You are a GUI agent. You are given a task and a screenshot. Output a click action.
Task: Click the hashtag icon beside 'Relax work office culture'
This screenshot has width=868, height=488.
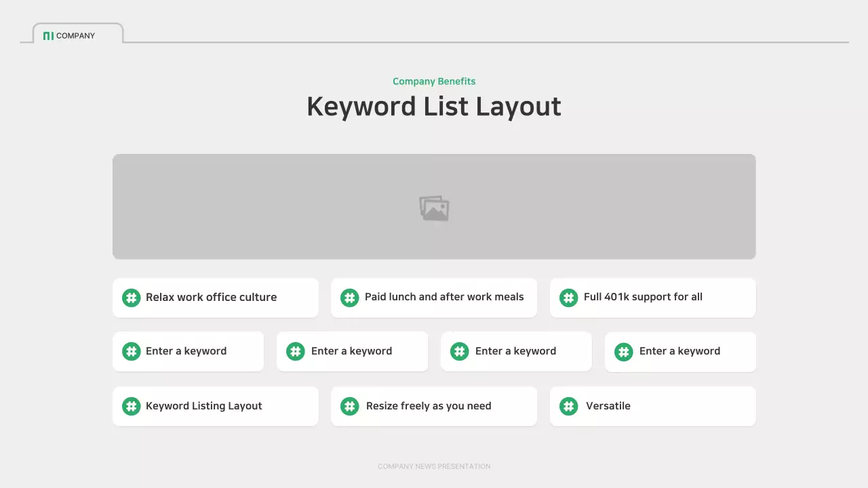pyautogui.click(x=131, y=298)
